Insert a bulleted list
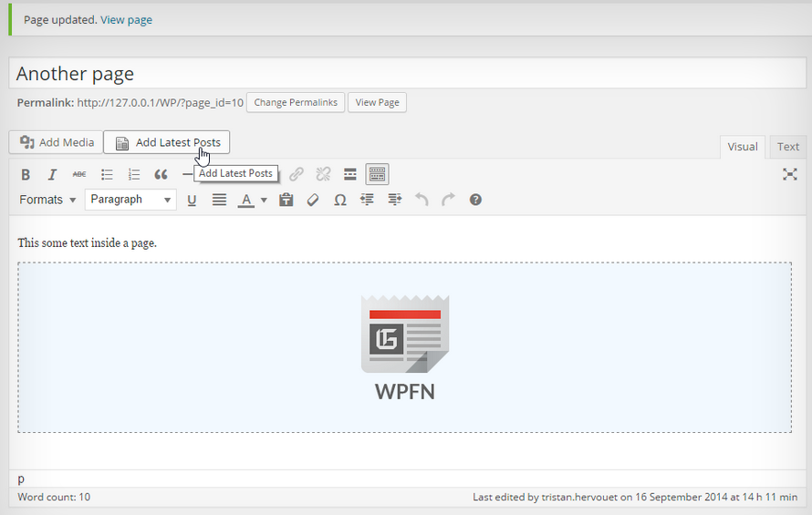The image size is (812, 515). [x=107, y=174]
